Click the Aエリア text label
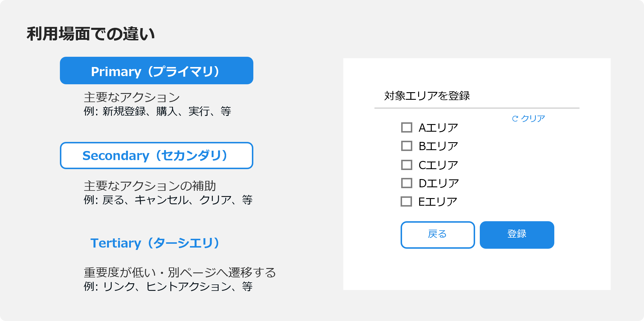Viewport: 644px width, 321px height. point(438,128)
